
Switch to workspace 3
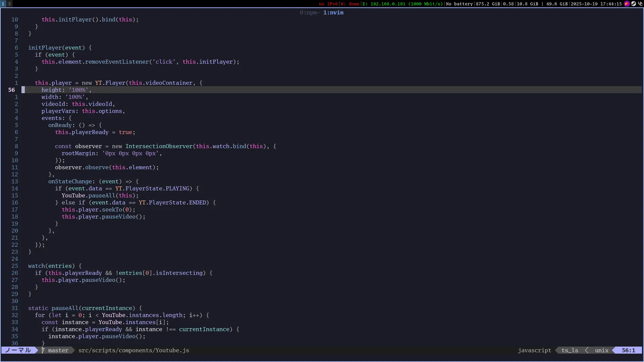click(x=9, y=4)
